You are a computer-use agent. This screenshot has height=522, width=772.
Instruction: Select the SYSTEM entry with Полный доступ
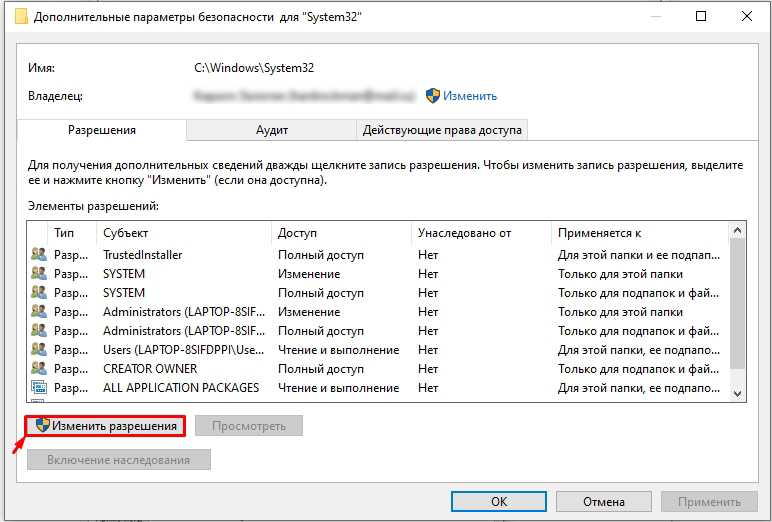tap(378, 293)
